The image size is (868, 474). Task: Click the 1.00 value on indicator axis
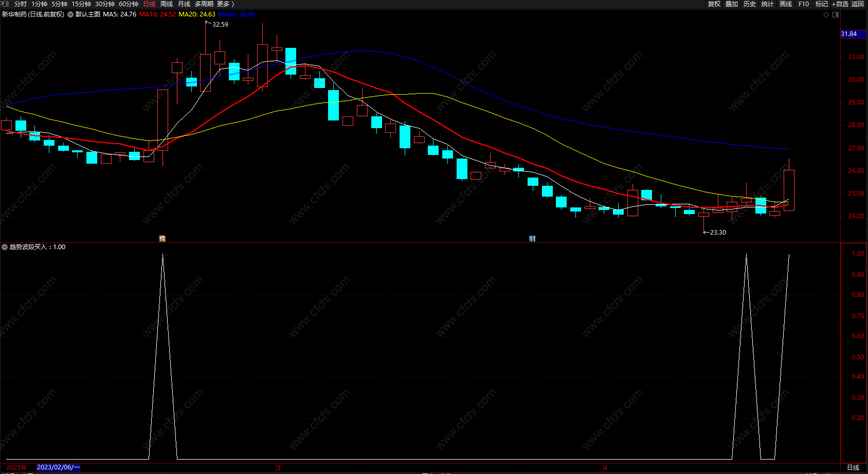858,254
